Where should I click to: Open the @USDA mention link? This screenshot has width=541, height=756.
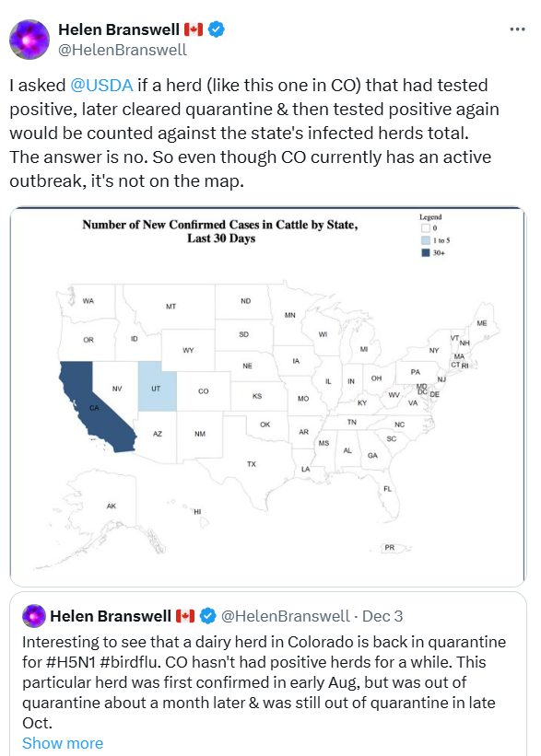pos(101,86)
